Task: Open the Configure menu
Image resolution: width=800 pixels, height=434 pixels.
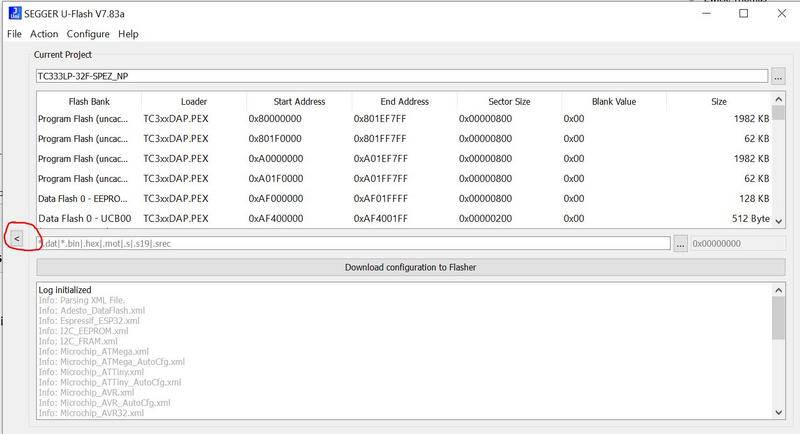Action: click(88, 34)
